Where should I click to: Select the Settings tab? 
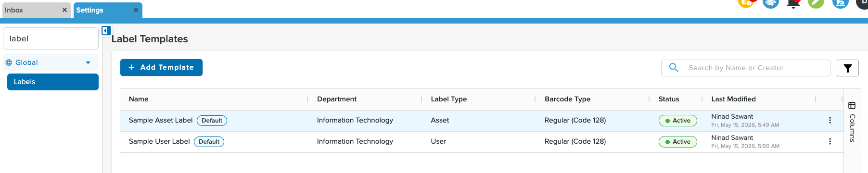click(x=108, y=10)
